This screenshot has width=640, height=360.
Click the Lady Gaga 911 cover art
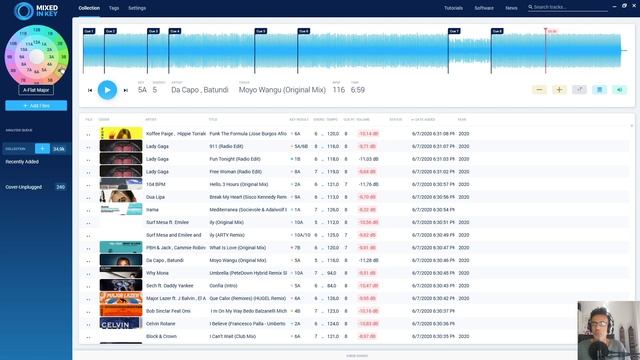121,146
